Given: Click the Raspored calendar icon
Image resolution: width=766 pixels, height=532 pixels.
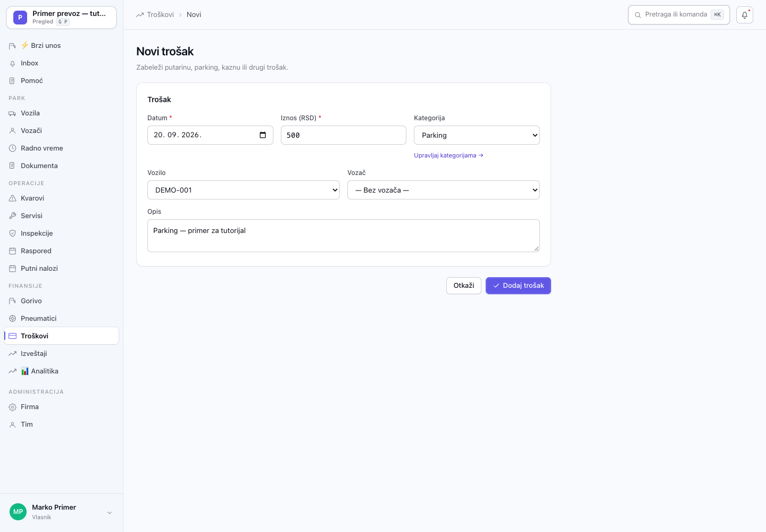Looking at the screenshot, I should point(12,251).
